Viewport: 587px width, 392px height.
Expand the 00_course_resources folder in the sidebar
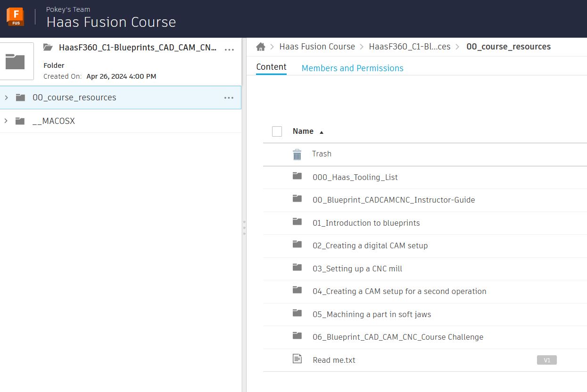[x=6, y=98]
